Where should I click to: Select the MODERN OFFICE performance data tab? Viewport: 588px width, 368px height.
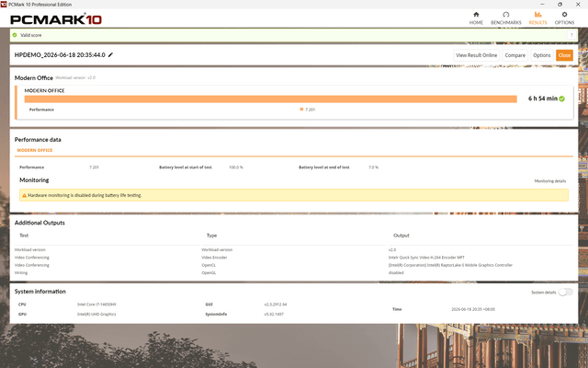point(35,150)
